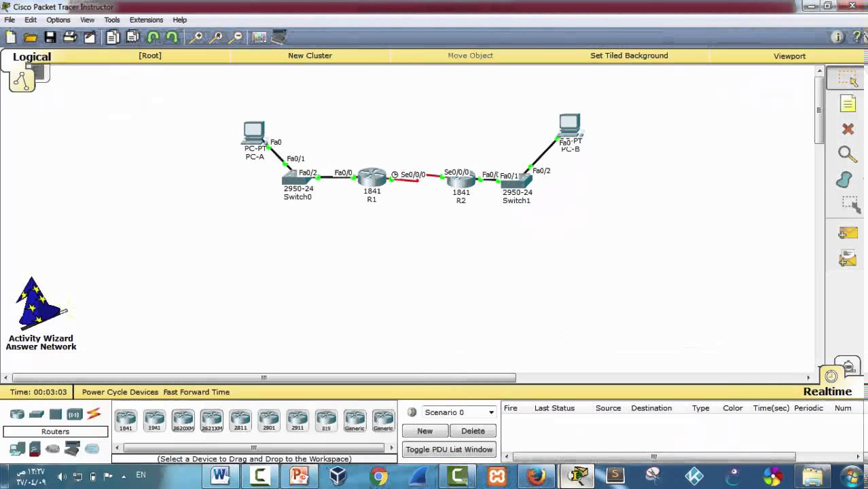Click the Power Cycle Devices button

coord(120,392)
